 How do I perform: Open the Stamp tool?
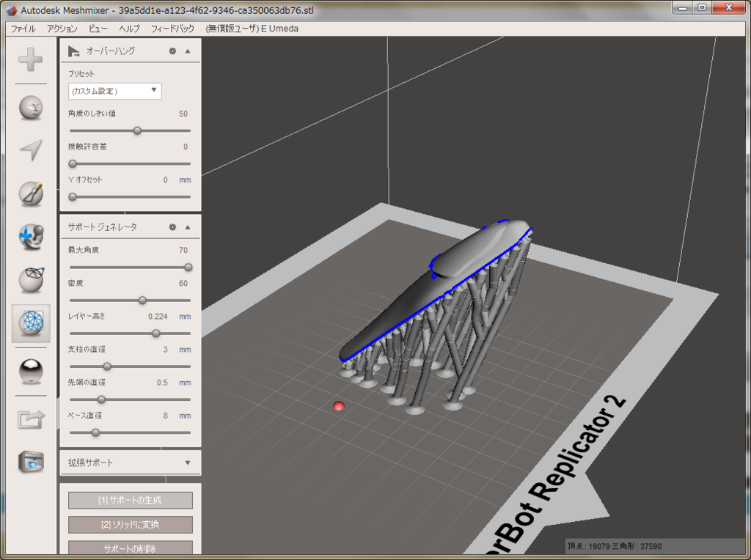pos(31,237)
